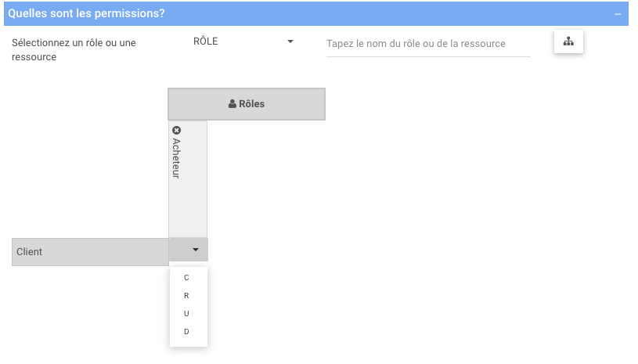Screen dimensions: 638x364
Task: Click the person icon in the Rôles header
Action: [232, 104]
